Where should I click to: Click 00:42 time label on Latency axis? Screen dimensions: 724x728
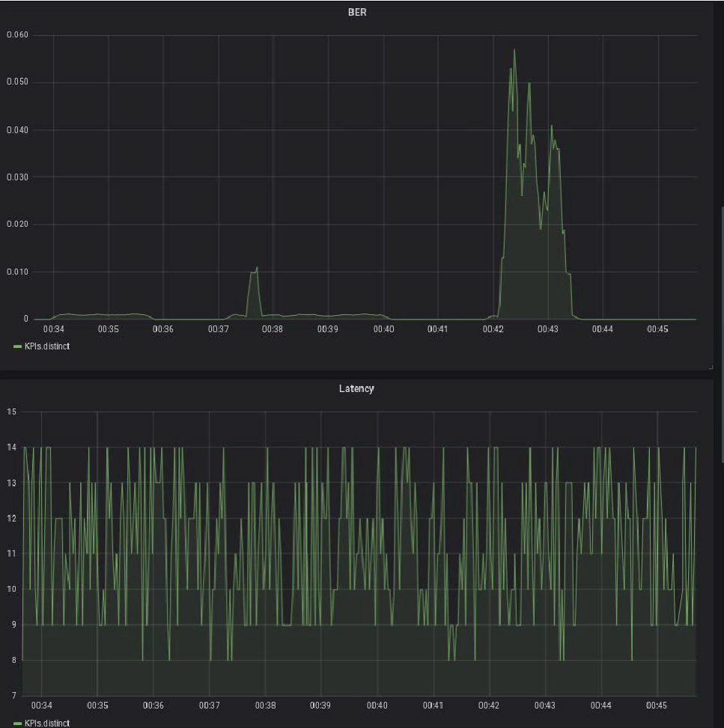click(x=489, y=706)
